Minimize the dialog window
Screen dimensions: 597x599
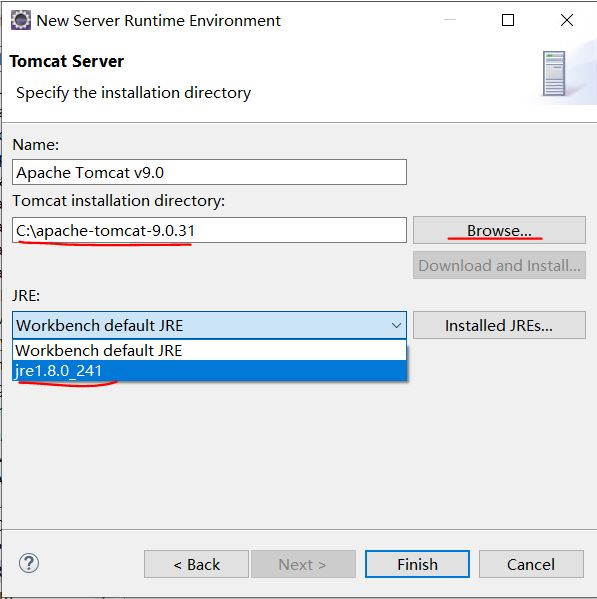click(x=450, y=20)
